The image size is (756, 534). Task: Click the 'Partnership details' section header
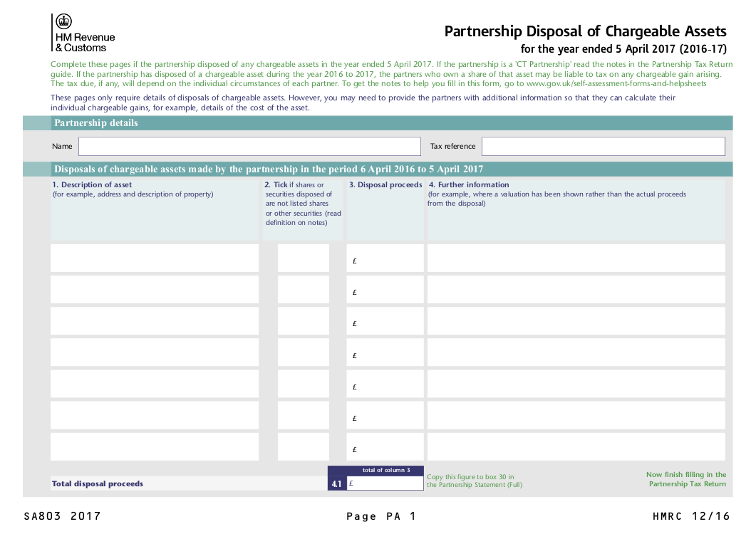coord(96,123)
